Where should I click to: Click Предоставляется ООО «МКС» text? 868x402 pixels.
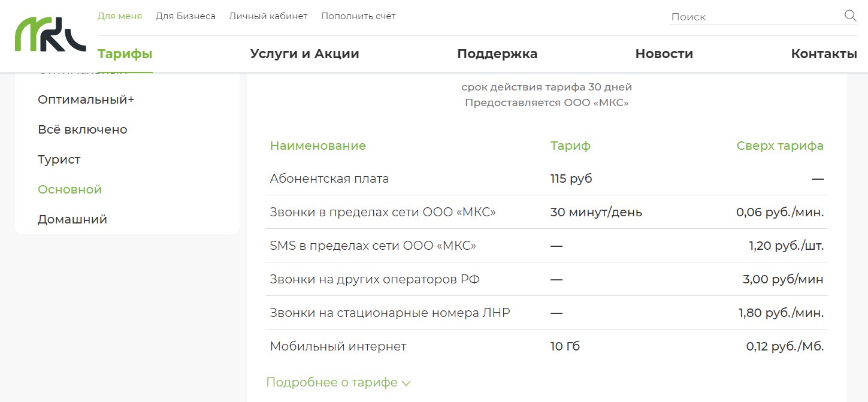click(x=547, y=103)
